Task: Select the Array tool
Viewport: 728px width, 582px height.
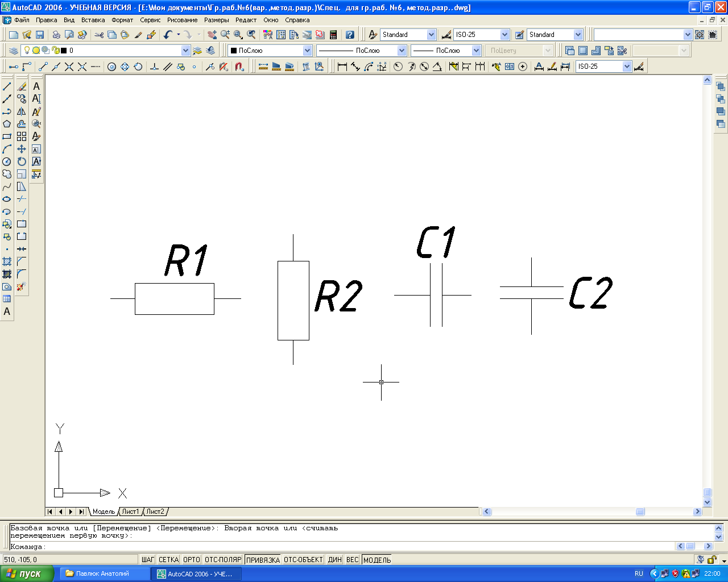Action: point(22,136)
